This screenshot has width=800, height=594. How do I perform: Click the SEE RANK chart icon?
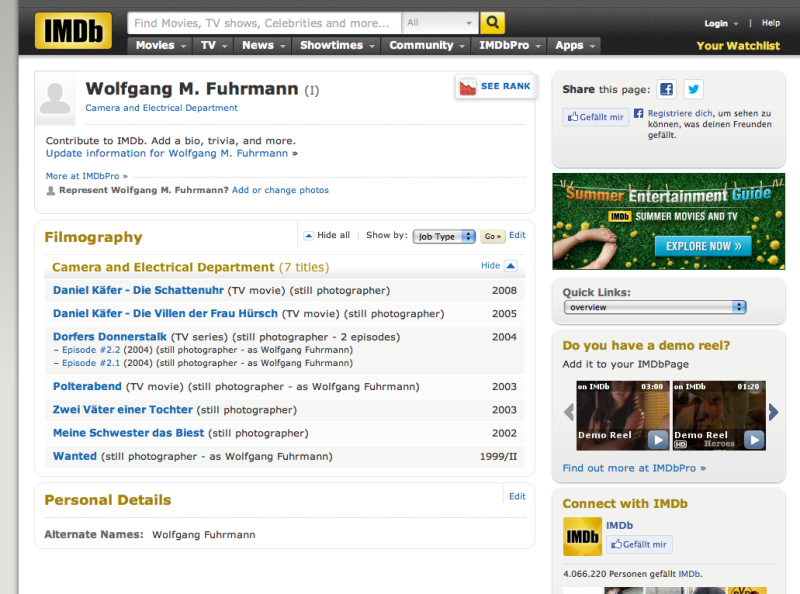point(467,87)
